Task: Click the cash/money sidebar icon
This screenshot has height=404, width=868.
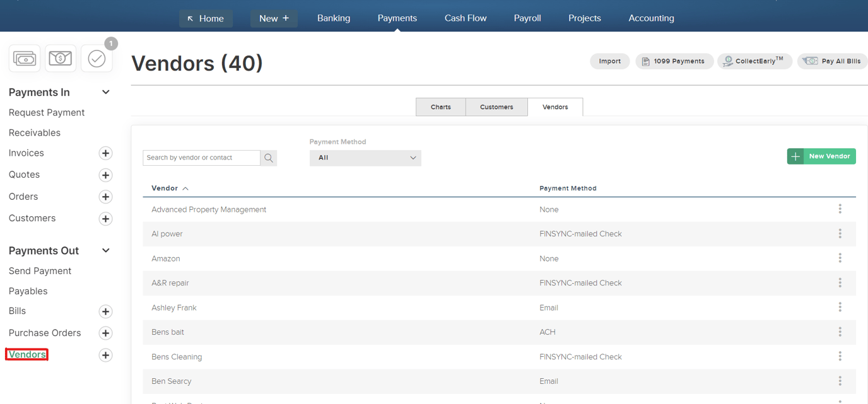Action: coord(24,58)
